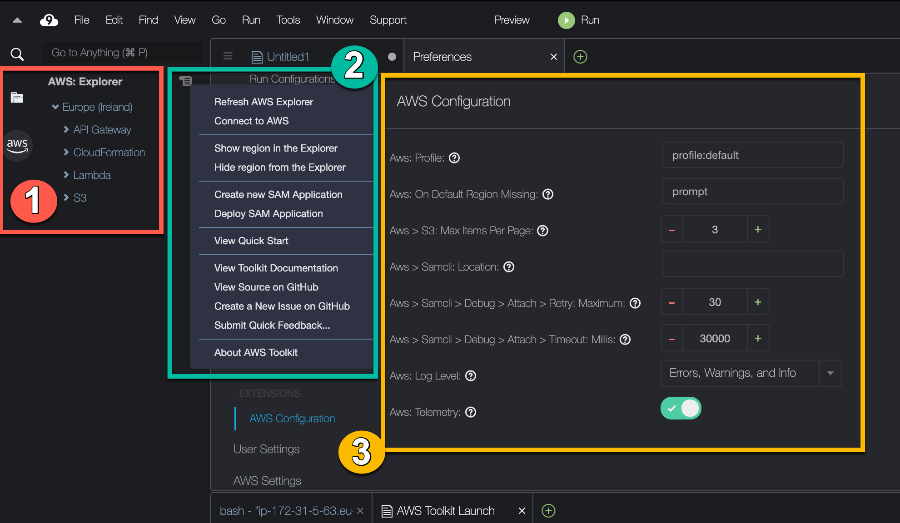Open the File menu
The height and width of the screenshot is (523, 900).
pos(82,20)
